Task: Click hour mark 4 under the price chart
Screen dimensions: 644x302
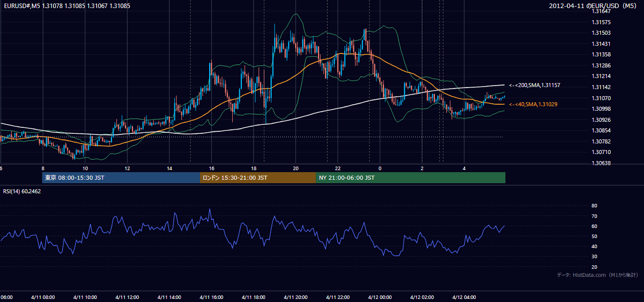Action: point(464,169)
